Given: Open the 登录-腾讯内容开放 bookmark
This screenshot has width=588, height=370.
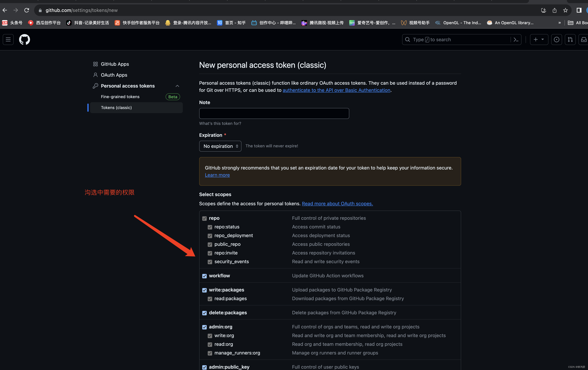Looking at the screenshot, I should (x=188, y=23).
